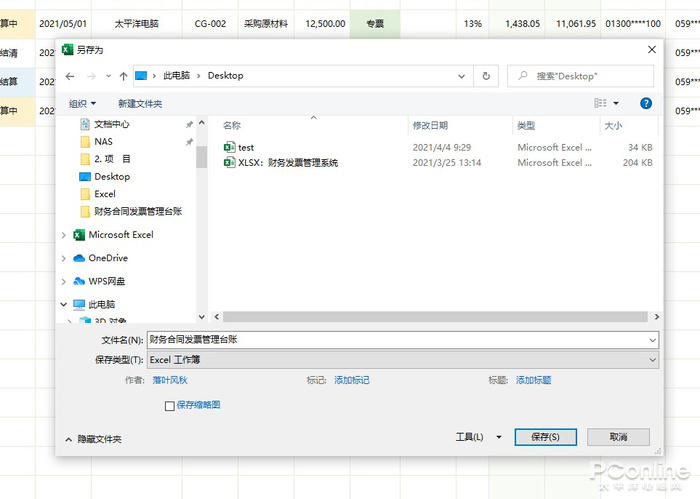Sort by 大小 column header
This screenshot has height=499, width=700.
613,125
